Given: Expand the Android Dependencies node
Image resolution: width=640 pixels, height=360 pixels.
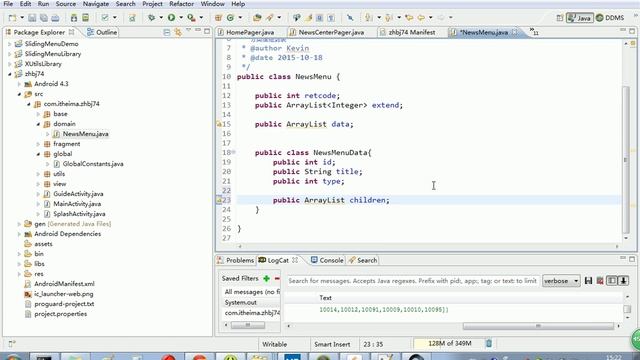Looking at the screenshot, I should click(x=19, y=234).
